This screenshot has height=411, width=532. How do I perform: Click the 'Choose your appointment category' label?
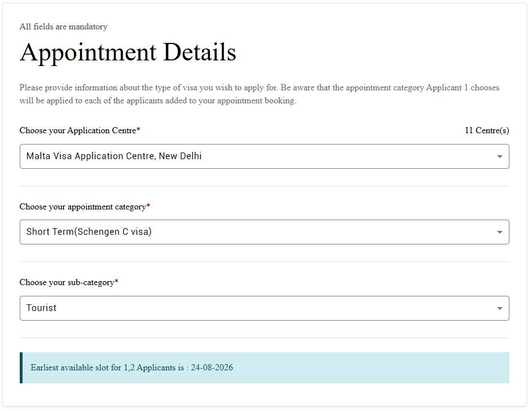[x=83, y=207]
